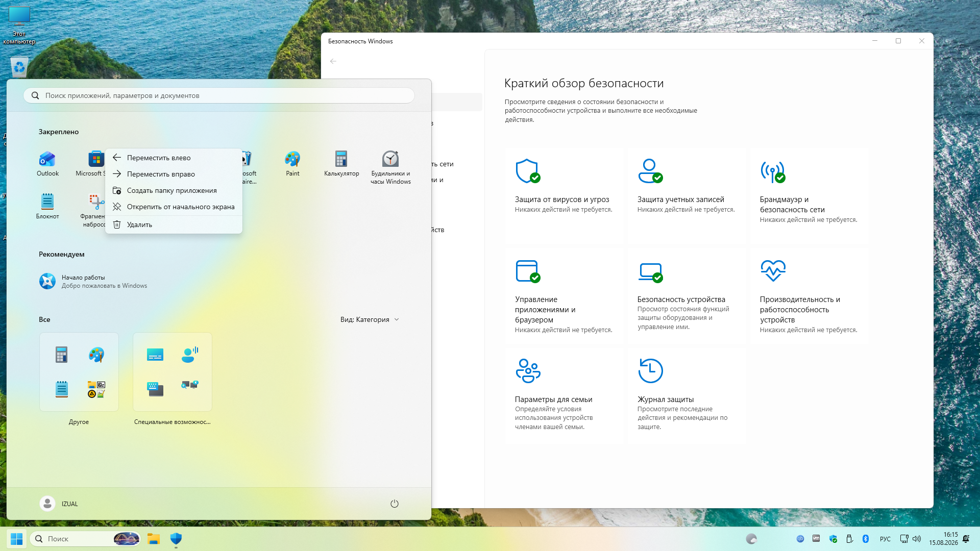Expand the Вид: Категория dropdown
This screenshot has width=980, height=551.
[370, 319]
